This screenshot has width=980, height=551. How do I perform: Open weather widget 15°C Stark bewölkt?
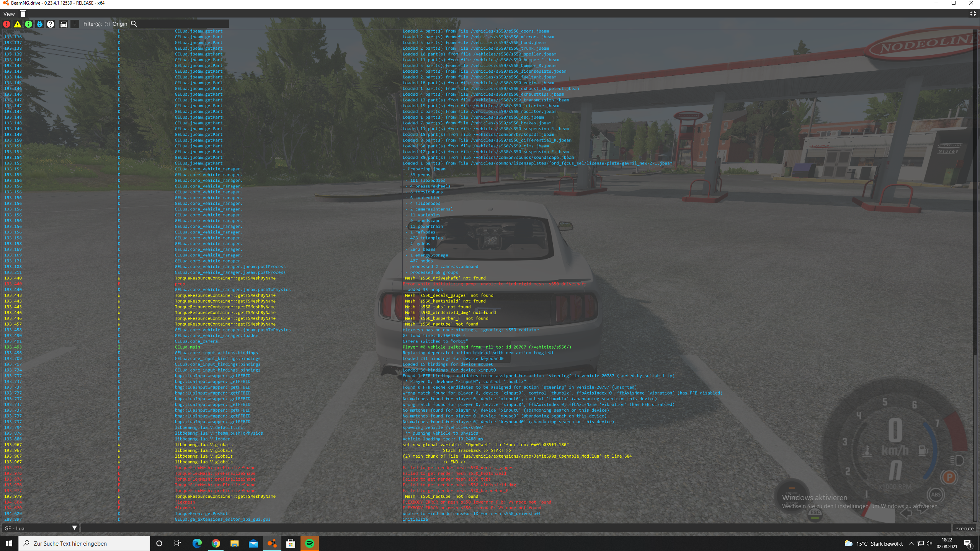click(874, 544)
